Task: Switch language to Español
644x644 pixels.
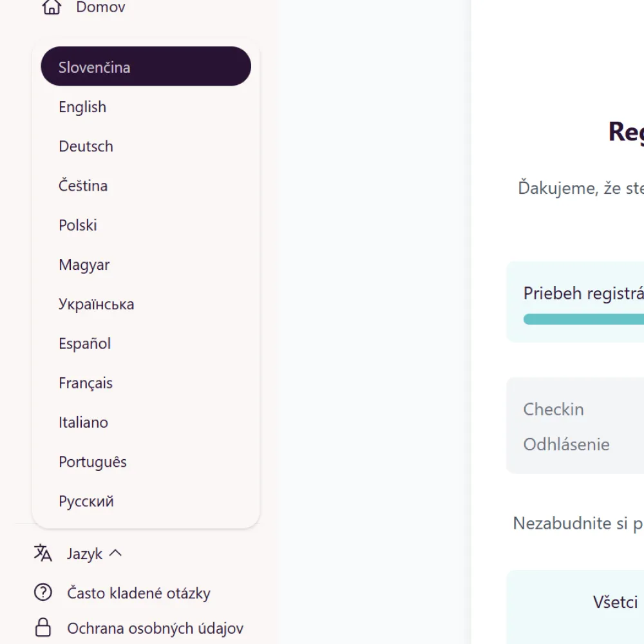Action: click(146, 343)
